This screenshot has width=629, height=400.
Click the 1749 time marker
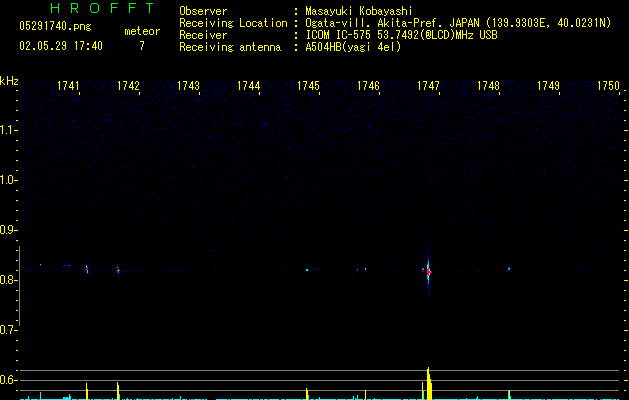click(548, 86)
